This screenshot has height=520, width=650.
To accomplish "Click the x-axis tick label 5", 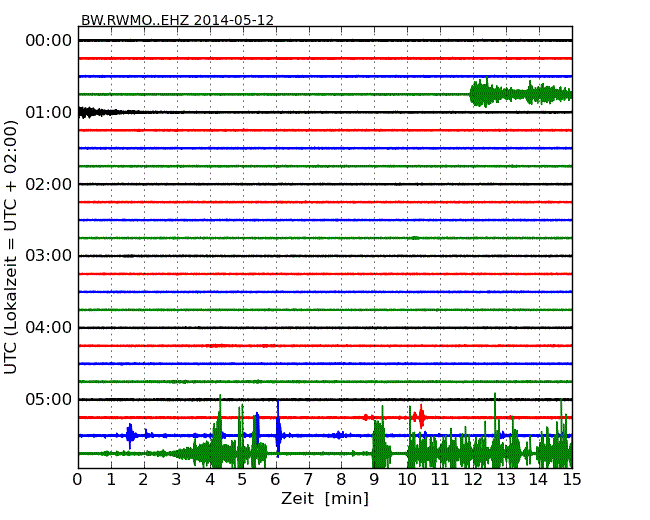I will click(243, 480).
